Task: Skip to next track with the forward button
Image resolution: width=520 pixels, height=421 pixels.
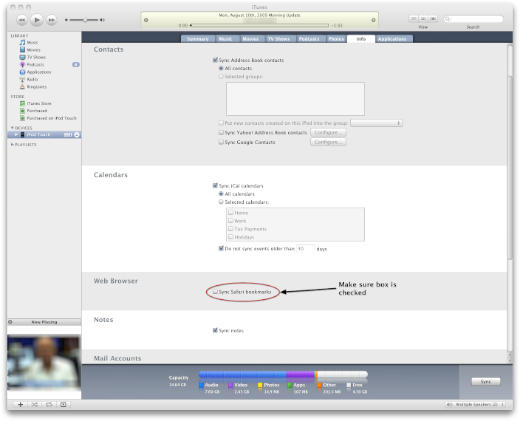Action: pyautogui.click(x=51, y=20)
